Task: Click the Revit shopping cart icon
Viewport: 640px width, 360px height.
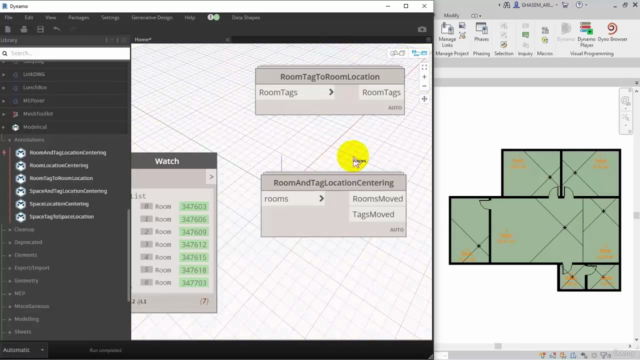Action: tap(565, 5)
